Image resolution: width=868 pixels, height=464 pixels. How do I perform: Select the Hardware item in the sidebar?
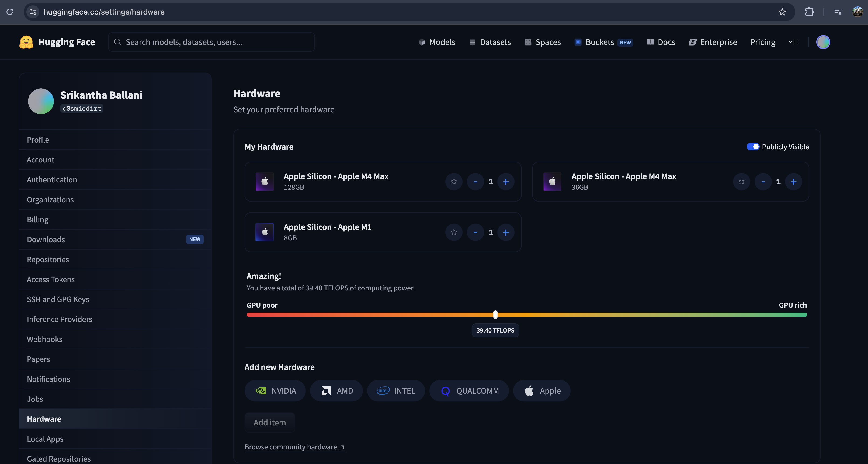(x=115, y=419)
